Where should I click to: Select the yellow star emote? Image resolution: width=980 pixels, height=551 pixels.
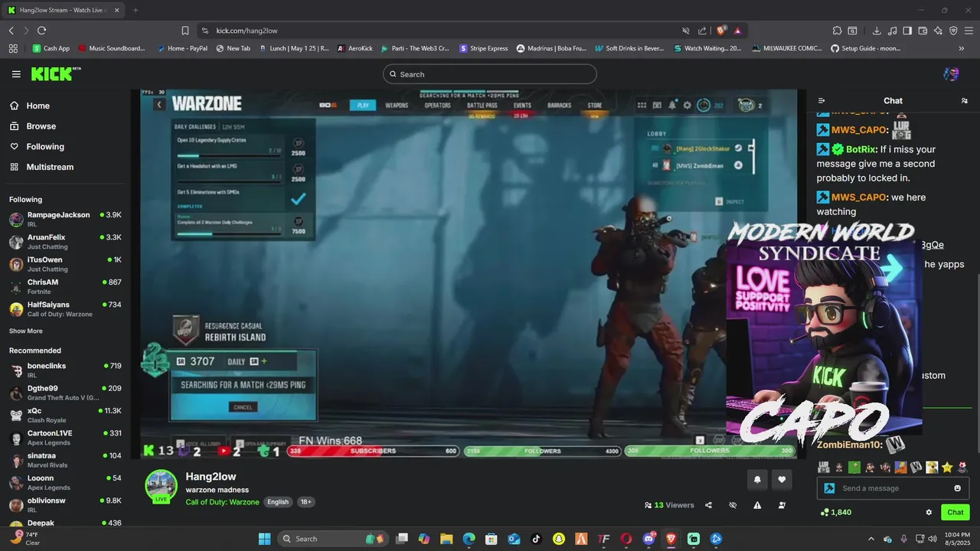tap(947, 467)
